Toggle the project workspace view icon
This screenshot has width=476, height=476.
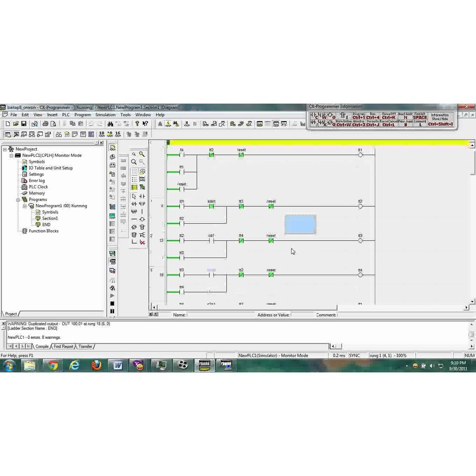click(8, 134)
